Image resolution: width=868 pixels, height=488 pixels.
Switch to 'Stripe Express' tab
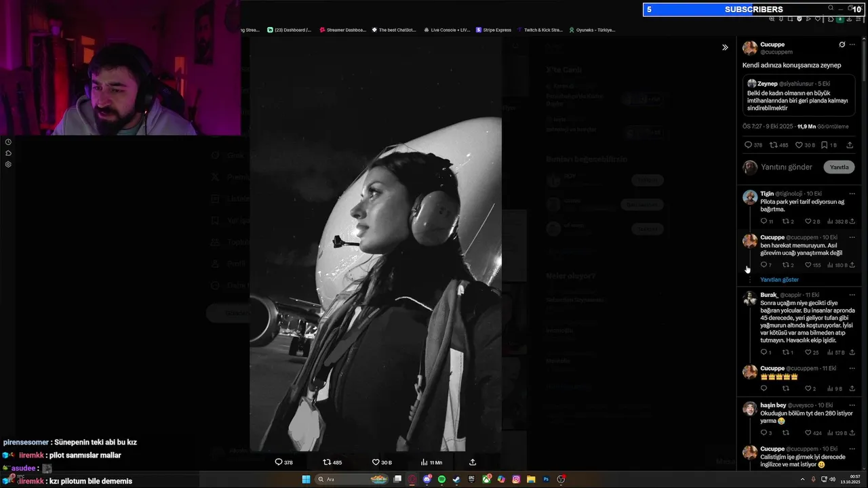pyautogui.click(x=494, y=30)
